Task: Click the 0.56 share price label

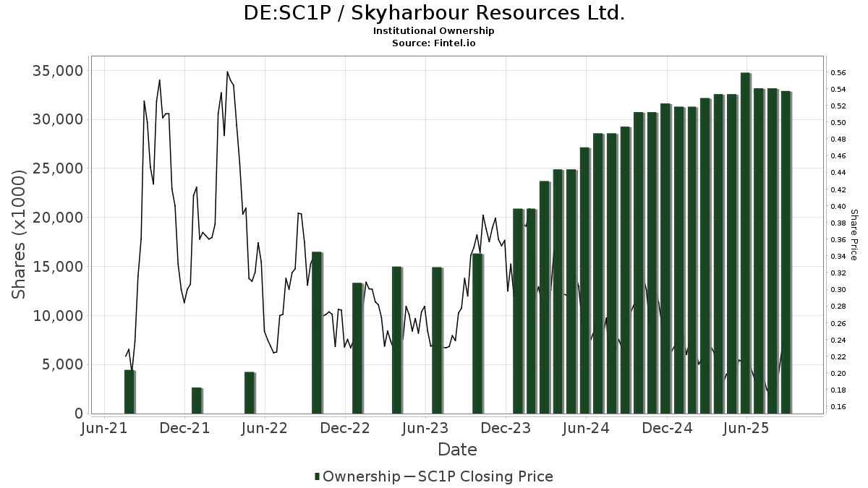Action: point(838,73)
